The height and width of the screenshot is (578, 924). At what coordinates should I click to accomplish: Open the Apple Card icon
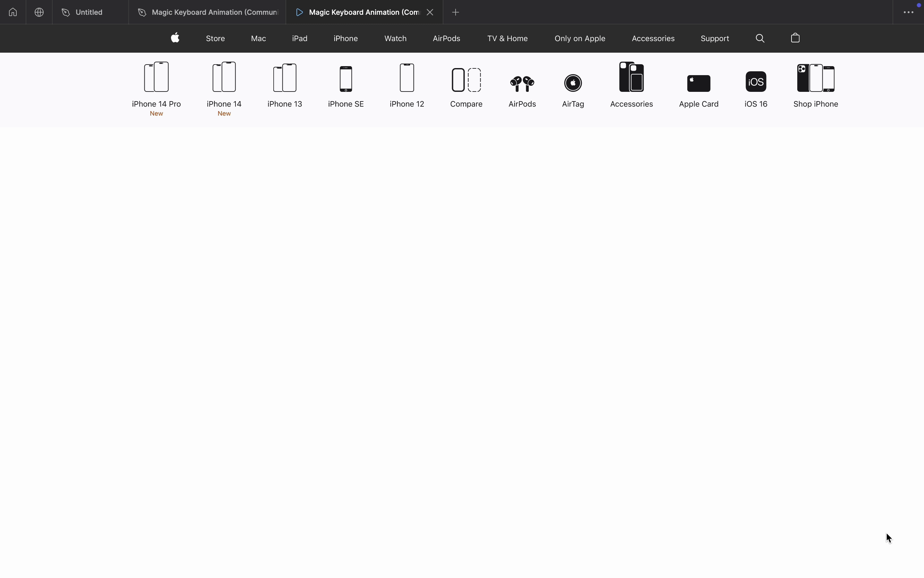point(699,84)
